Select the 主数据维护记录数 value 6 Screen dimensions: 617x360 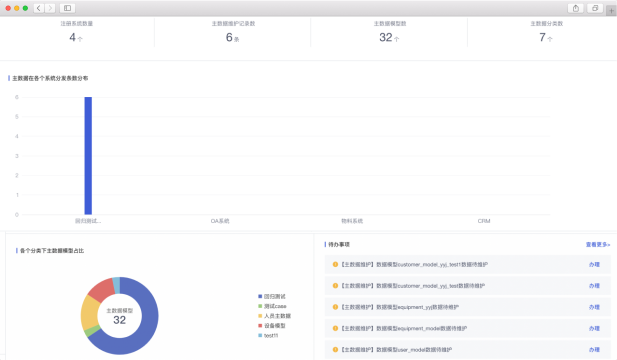[229, 37]
